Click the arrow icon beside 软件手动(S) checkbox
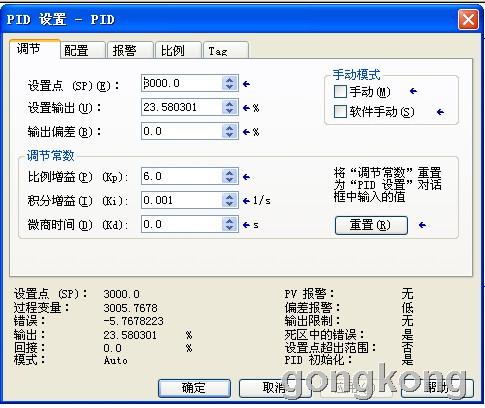The width and height of the screenshot is (485, 408). coord(440,112)
